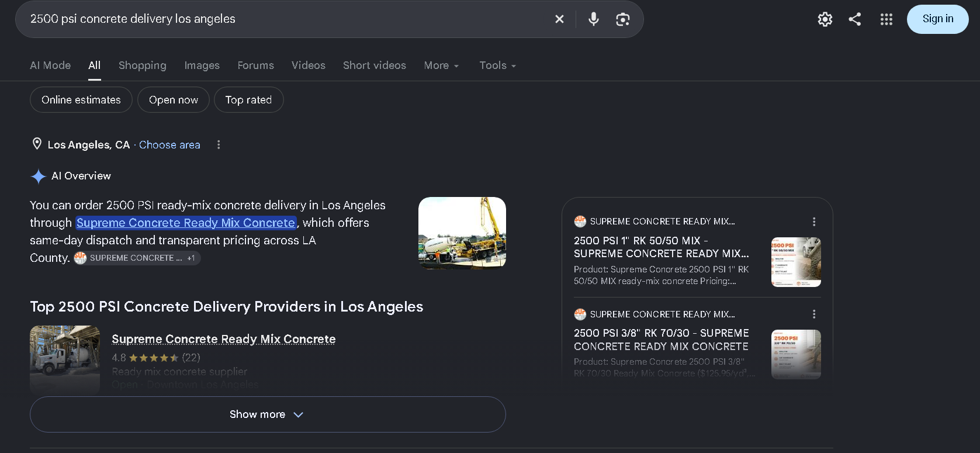Click the Choose area link
The height and width of the screenshot is (453, 980).
pos(169,145)
